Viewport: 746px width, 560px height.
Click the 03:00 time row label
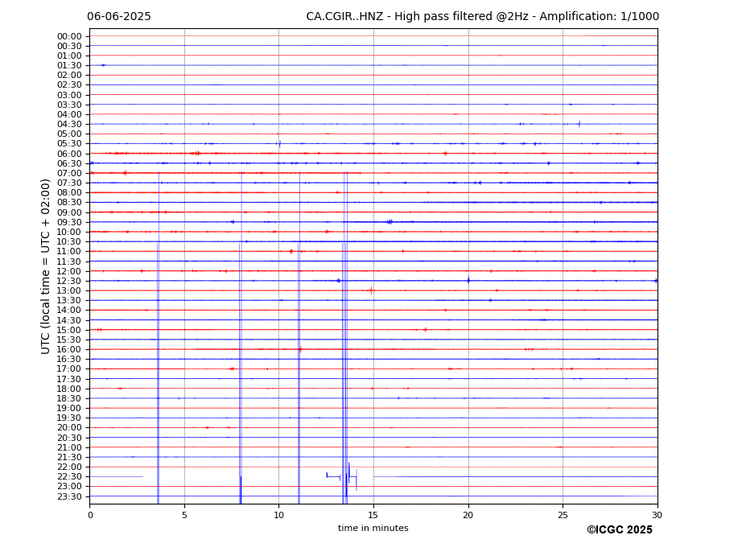click(69, 95)
